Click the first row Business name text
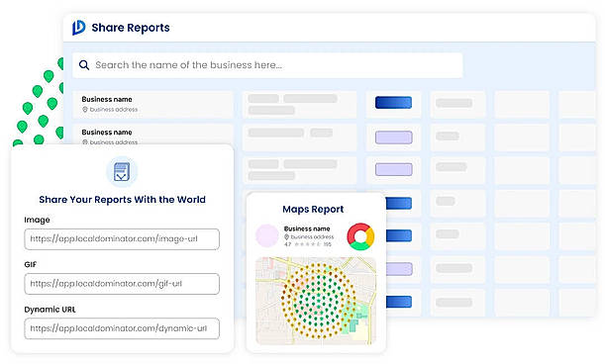Screen dimensions: 605x364 [x=107, y=99]
